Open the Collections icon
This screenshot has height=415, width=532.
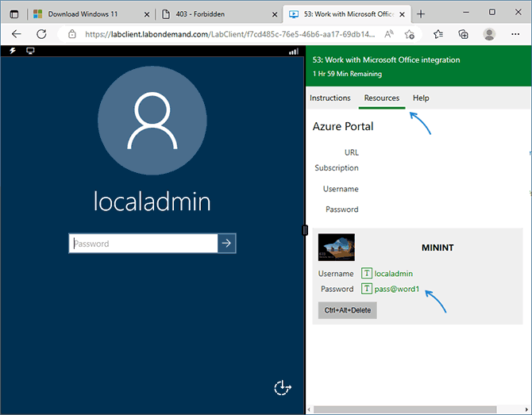point(463,34)
